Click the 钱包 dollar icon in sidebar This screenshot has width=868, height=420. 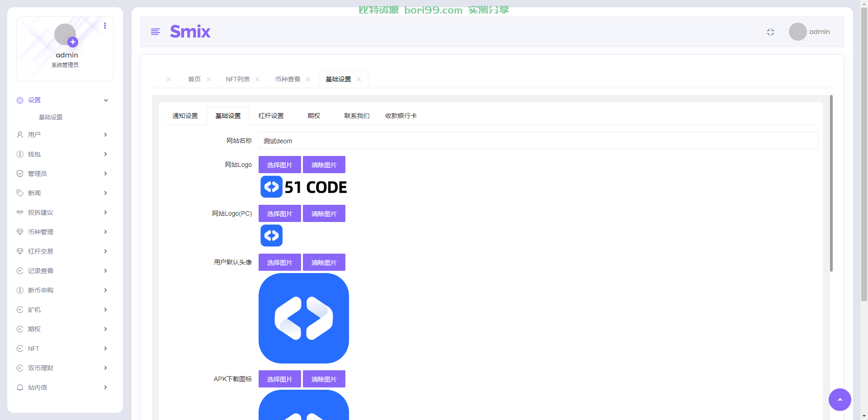[x=20, y=154]
